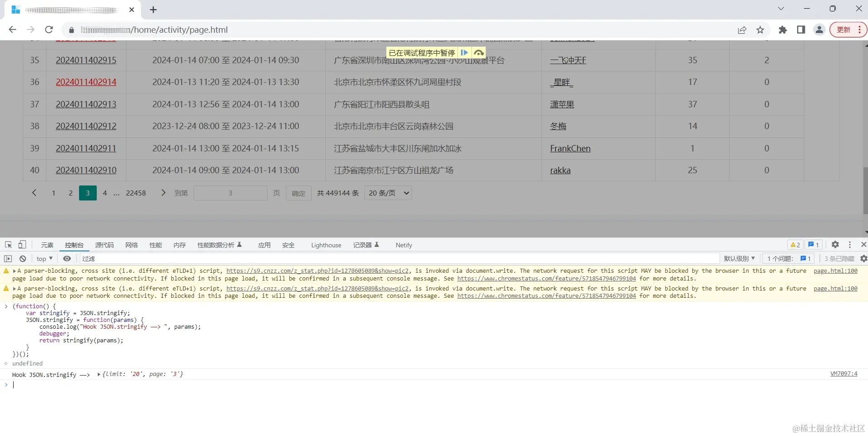Toggle the device toolbar emulation icon

tap(22, 245)
